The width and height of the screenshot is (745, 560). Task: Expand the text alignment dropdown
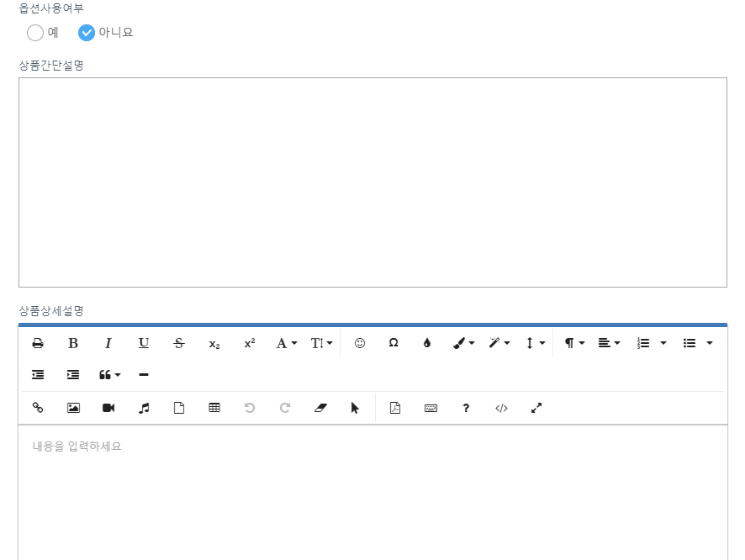(x=609, y=343)
